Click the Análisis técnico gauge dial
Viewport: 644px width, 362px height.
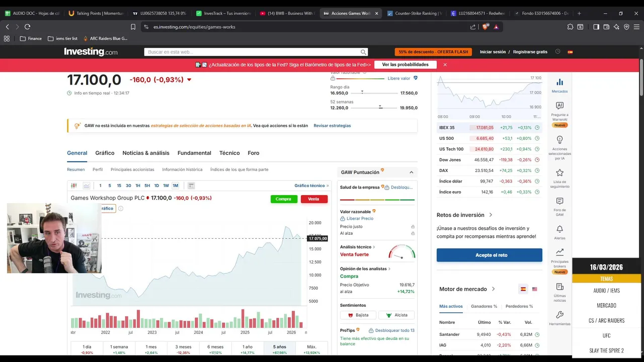tap(401, 251)
